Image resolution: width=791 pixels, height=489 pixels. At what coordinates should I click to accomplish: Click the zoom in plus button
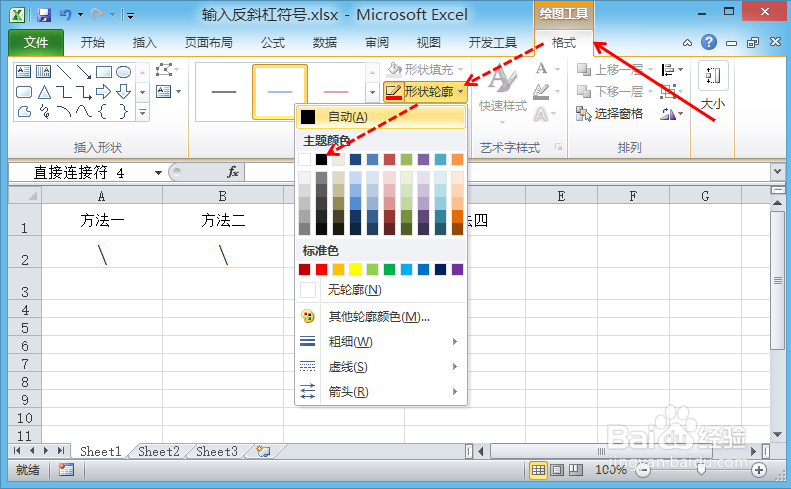759,470
